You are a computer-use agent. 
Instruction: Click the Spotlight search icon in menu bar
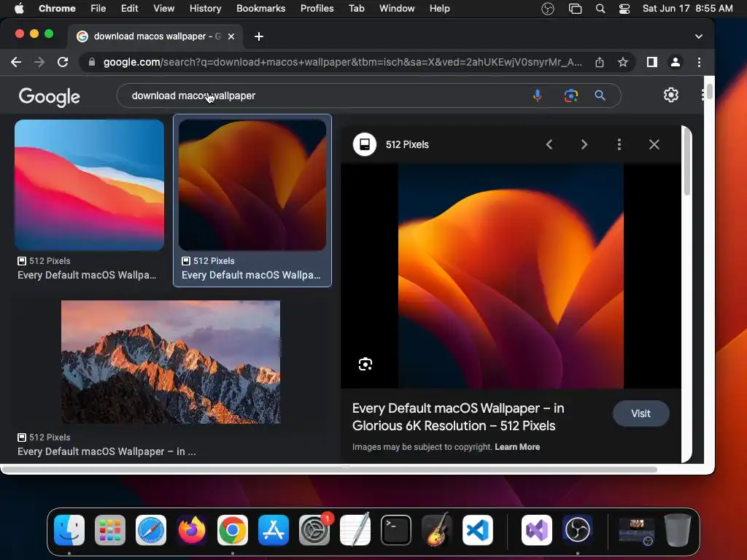pos(600,9)
